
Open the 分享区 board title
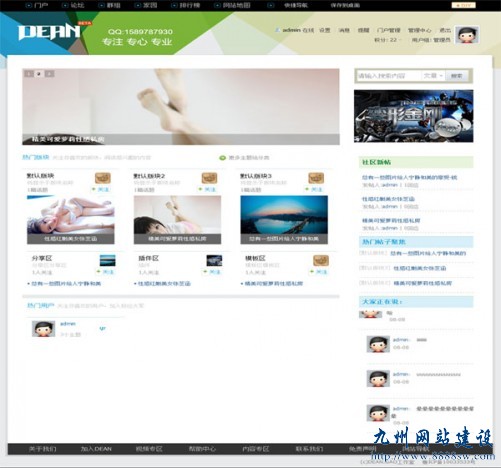pos(42,258)
